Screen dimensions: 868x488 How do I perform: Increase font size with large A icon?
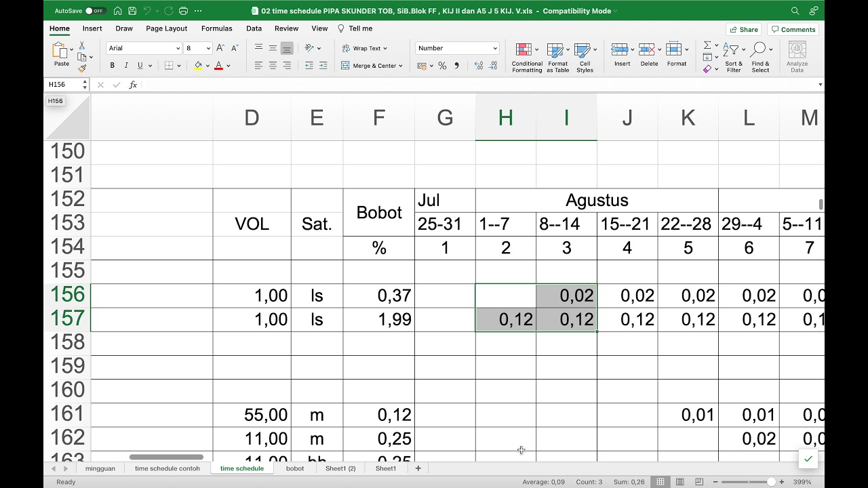tap(221, 48)
